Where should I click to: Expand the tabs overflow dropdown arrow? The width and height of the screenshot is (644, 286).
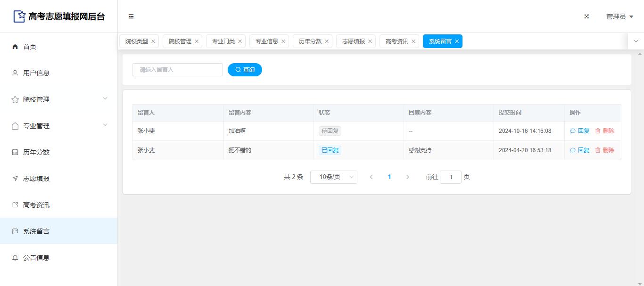[x=636, y=41]
